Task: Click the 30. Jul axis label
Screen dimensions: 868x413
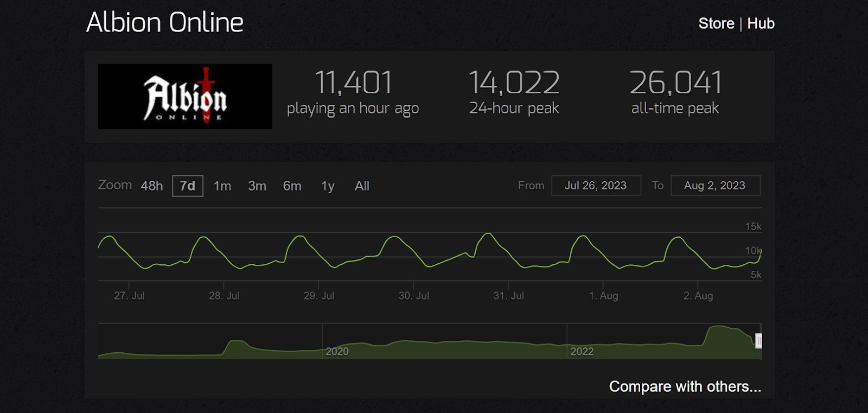Action: pos(414,296)
